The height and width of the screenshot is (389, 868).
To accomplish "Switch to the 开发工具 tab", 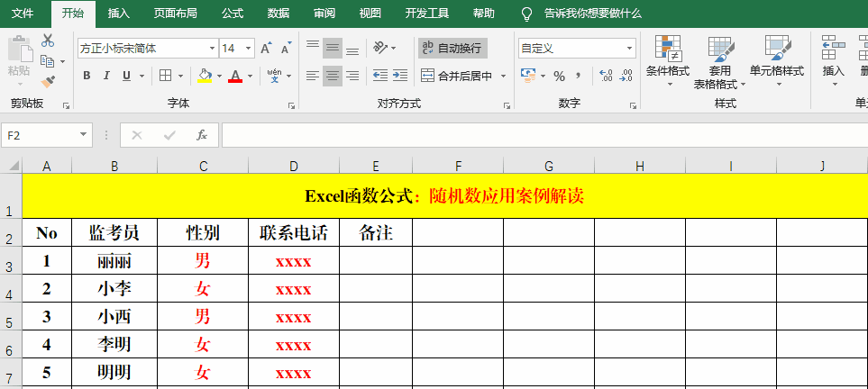I will coord(427,14).
